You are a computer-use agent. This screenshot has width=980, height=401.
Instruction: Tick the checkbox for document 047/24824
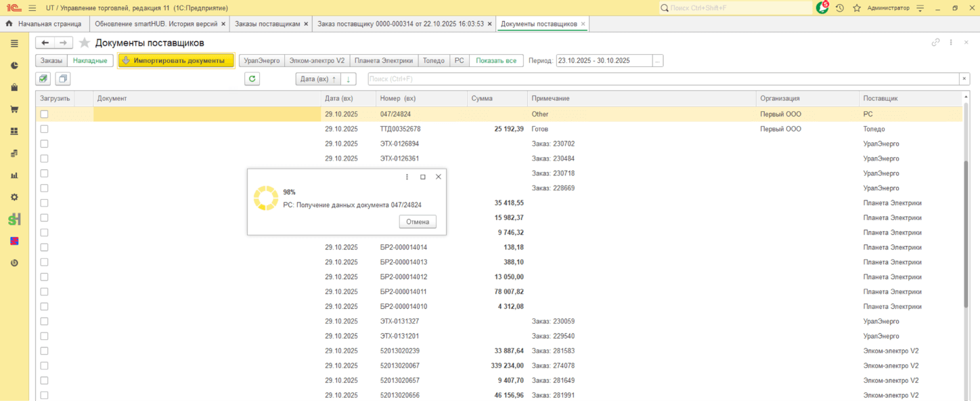(x=45, y=114)
